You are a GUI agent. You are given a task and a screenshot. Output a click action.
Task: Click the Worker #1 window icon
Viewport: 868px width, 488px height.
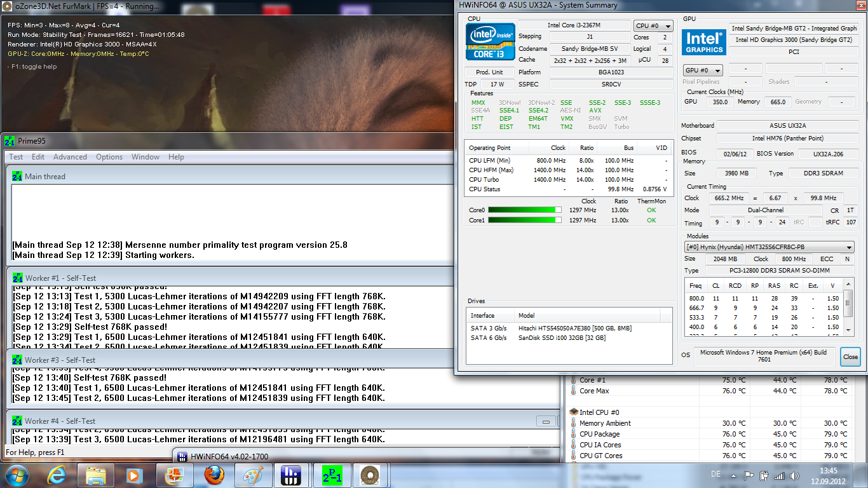tap(18, 278)
